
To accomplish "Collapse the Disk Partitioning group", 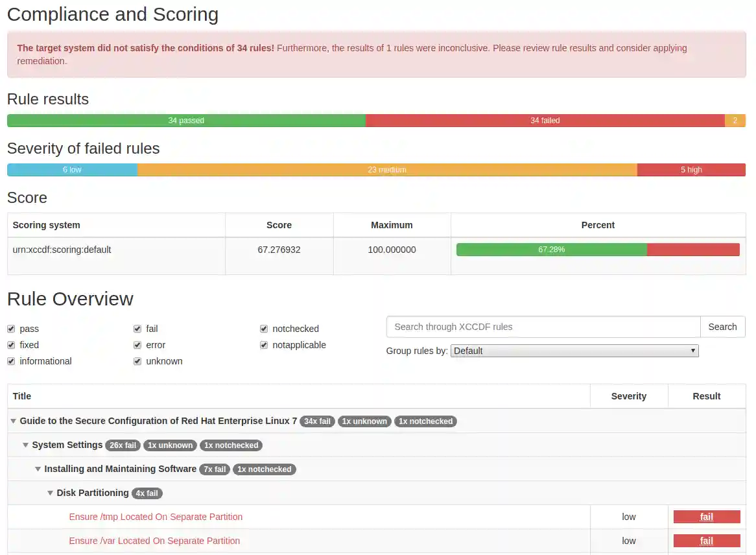I will click(50, 493).
